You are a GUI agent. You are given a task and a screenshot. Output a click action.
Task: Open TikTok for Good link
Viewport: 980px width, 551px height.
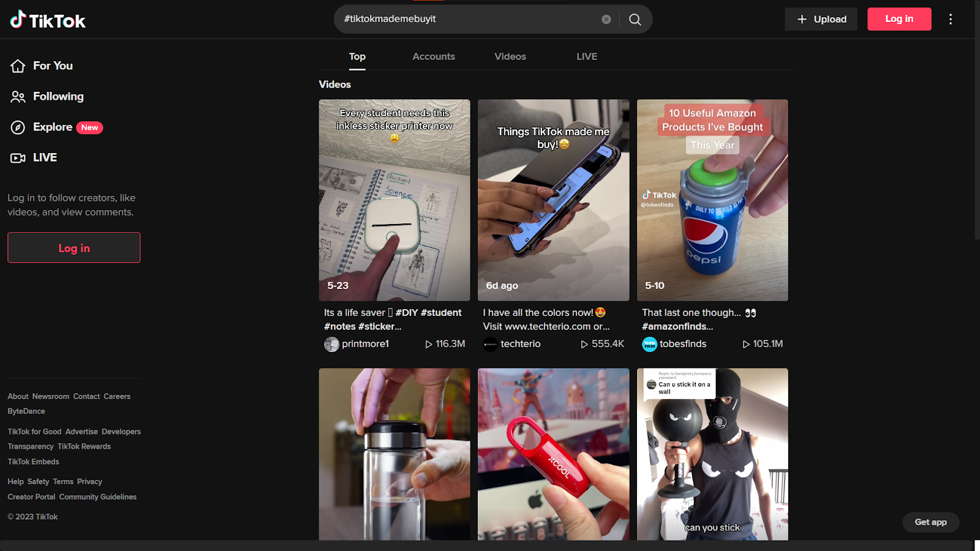coord(34,432)
